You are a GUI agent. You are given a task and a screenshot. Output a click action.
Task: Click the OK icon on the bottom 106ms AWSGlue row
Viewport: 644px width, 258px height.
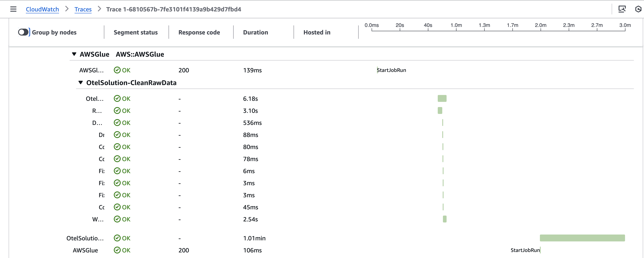[117, 250]
